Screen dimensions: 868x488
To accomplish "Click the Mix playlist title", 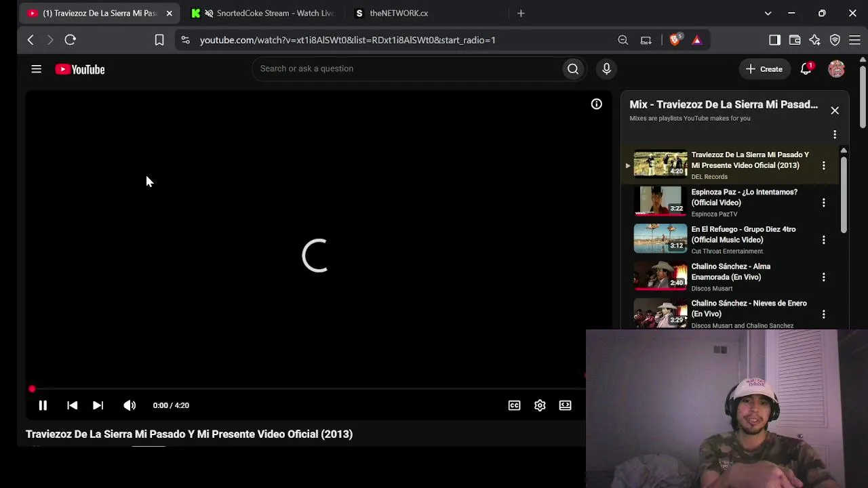I will (x=724, y=104).
